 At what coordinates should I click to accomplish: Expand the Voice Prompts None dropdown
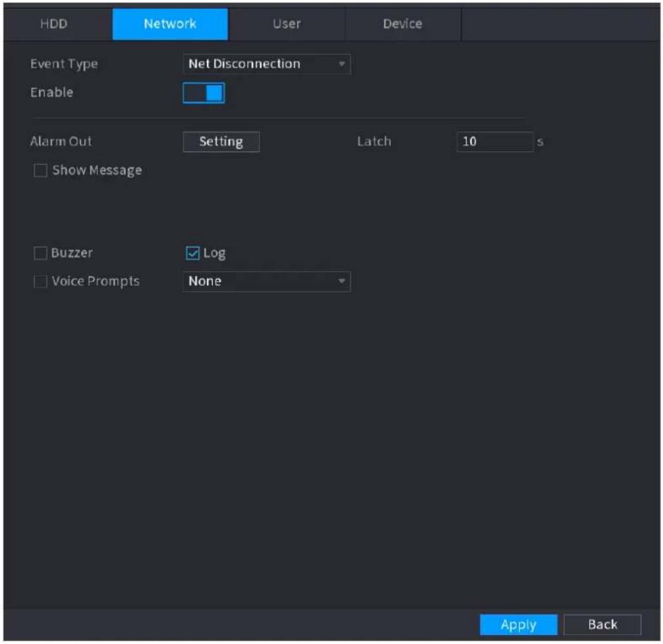(266, 281)
